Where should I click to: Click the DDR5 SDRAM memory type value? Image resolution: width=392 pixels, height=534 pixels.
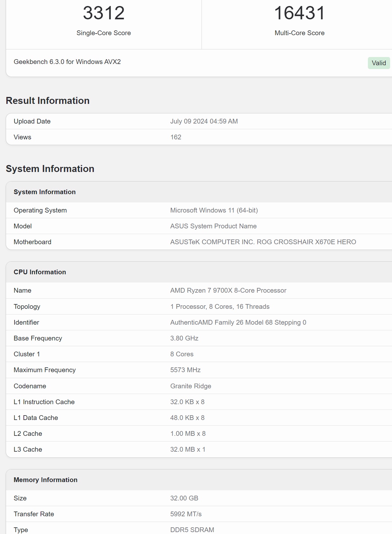tap(192, 530)
